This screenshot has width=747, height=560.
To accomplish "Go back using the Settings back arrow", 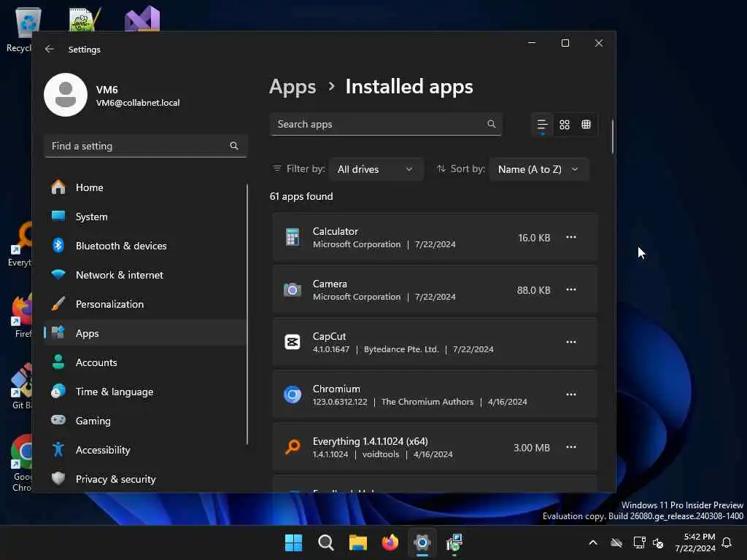I will pyautogui.click(x=49, y=49).
